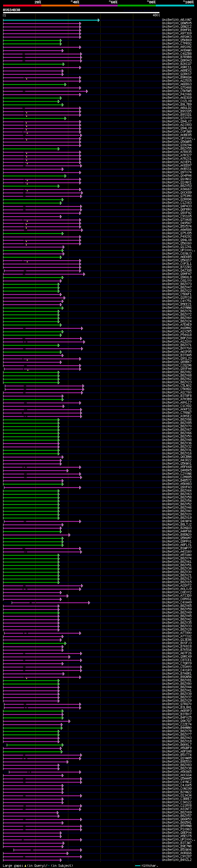Select hit label UniRef100_B9HFR1

(177, 30)
